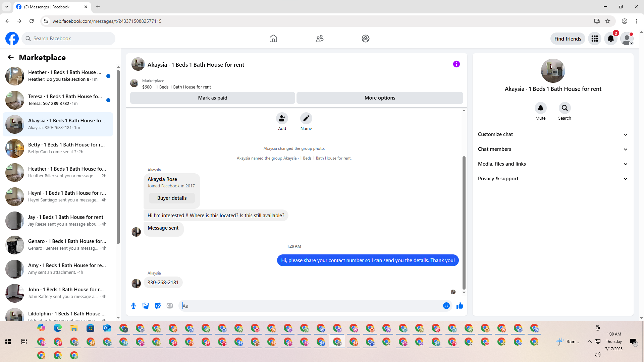Image resolution: width=644 pixels, height=362 pixels.
Task: Expand Media, files and links section
Action: pos(553,164)
